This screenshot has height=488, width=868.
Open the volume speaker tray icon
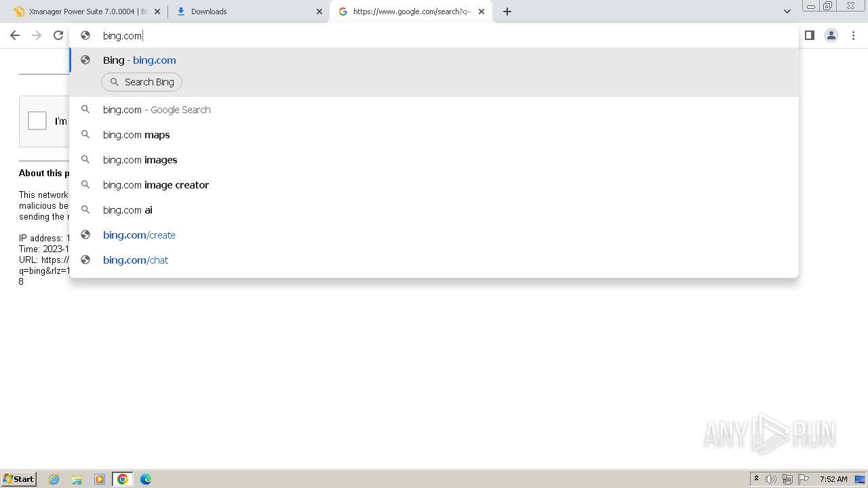[x=771, y=479]
